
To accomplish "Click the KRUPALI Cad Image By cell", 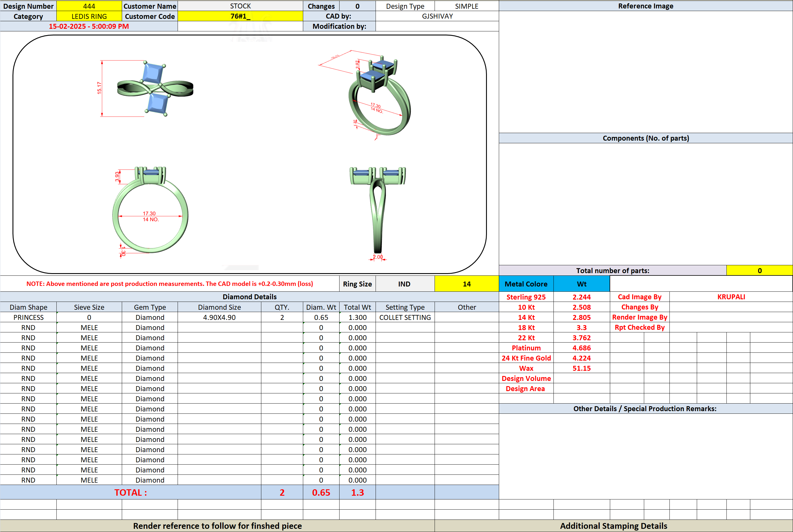I will coord(731,297).
